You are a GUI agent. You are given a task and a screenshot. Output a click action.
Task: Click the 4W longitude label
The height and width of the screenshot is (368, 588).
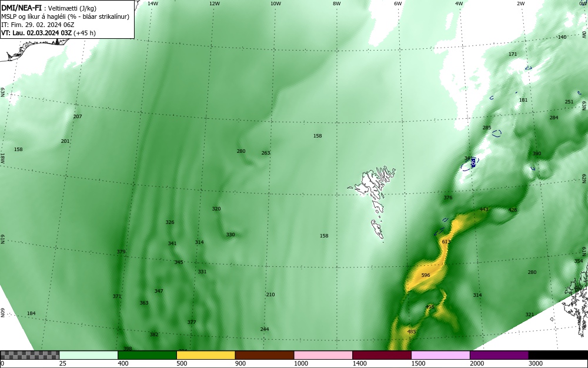[x=459, y=4]
